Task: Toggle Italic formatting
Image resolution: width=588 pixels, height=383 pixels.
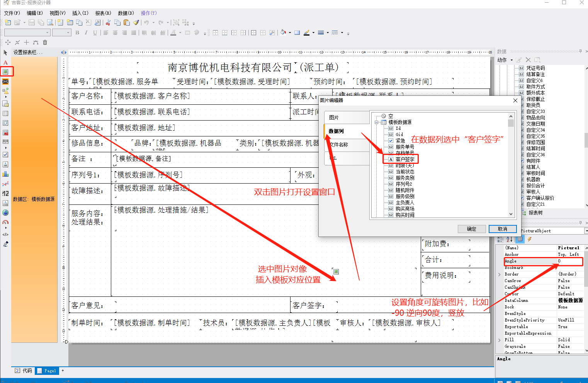Action: [86, 33]
